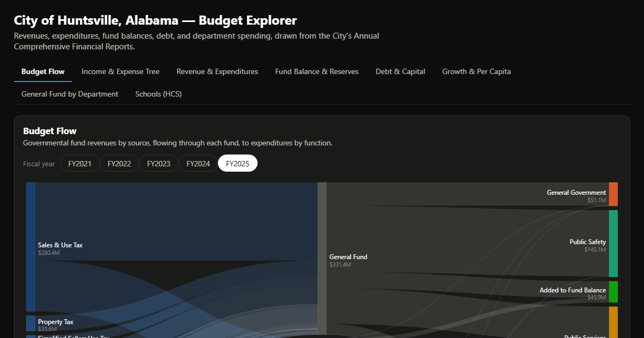Click the Public Safety label
The height and width of the screenshot is (338, 644).
coord(588,242)
